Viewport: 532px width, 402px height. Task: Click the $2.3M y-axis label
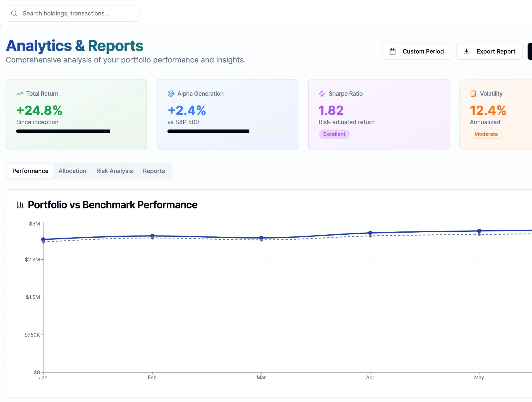tap(32, 260)
